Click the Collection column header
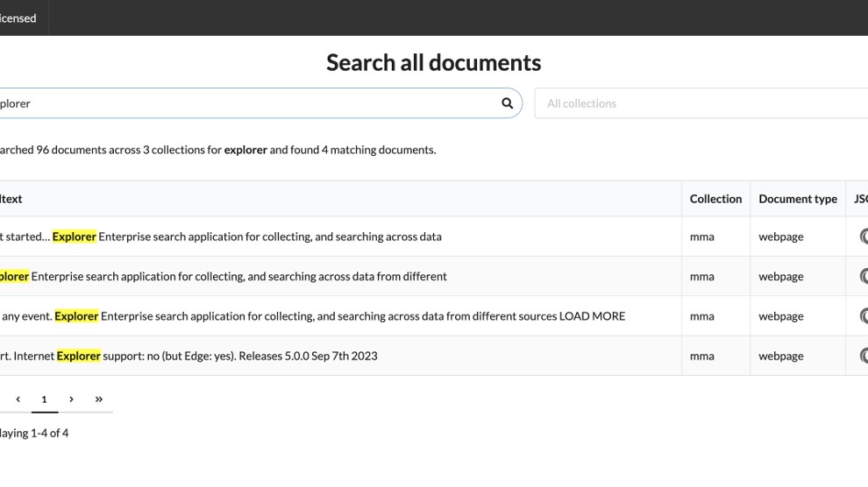The width and height of the screenshot is (868, 487). (x=715, y=199)
